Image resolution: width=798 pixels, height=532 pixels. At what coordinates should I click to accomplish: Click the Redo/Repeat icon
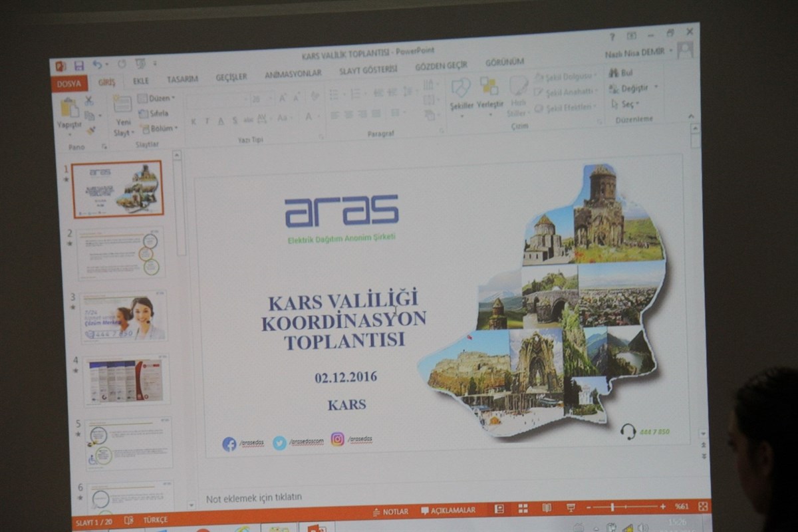pos(122,65)
